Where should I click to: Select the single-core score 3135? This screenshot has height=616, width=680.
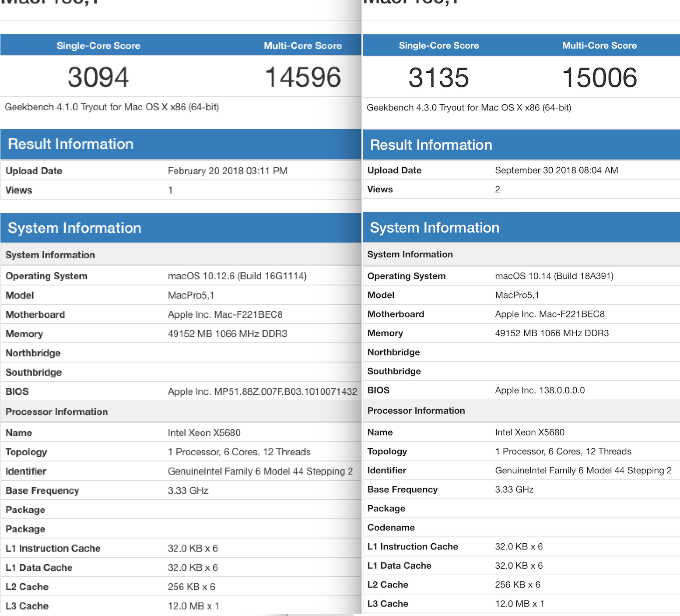tap(438, 78)
